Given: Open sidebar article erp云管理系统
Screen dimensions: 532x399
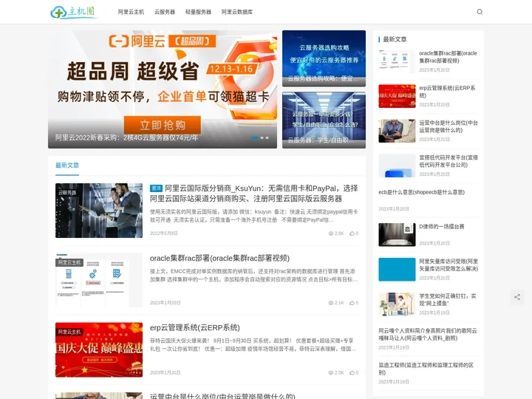Looking at the screenshot, I should (447, 92).
